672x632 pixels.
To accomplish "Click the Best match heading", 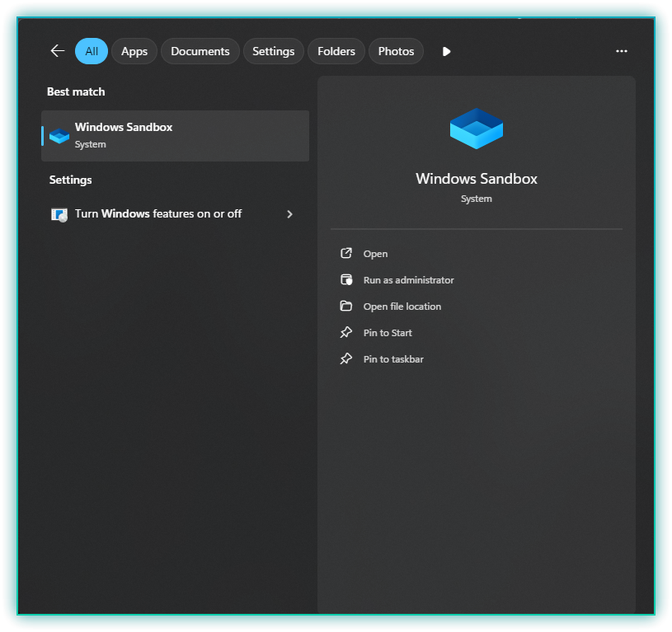I will coord(76,91).
